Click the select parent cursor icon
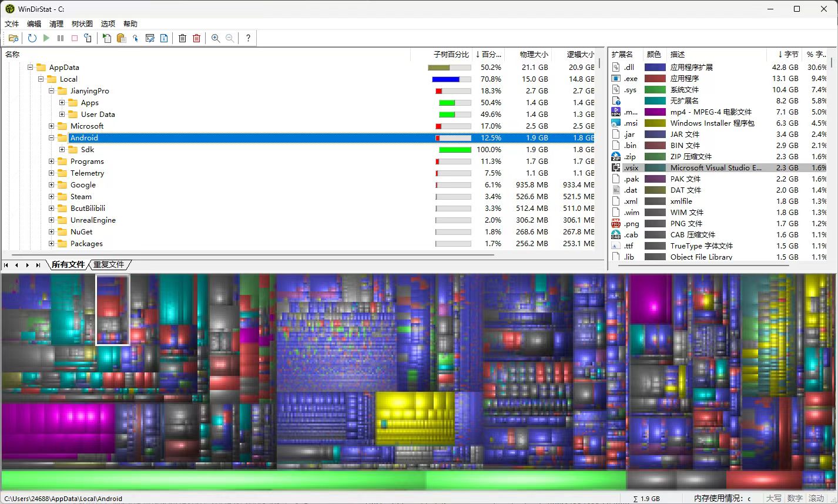Viewport: 838px width, 504px height. [x=135, y=38]
